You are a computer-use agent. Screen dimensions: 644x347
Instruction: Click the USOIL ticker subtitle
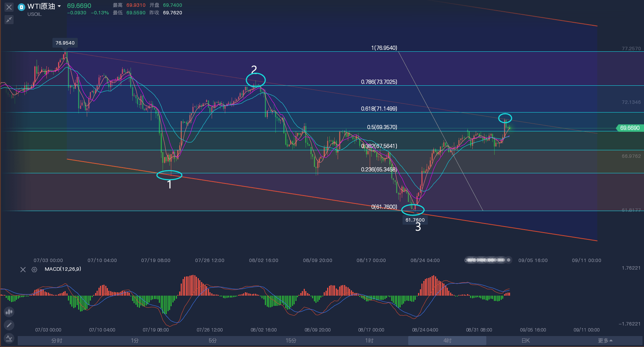(x=34, y=14)
